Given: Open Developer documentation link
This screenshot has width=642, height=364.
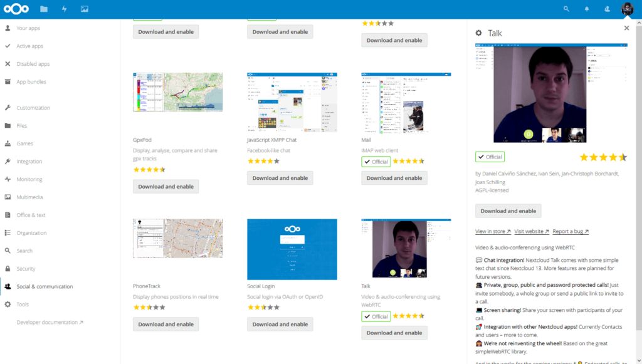Looking at the screenshot, I should click(50, 322).
